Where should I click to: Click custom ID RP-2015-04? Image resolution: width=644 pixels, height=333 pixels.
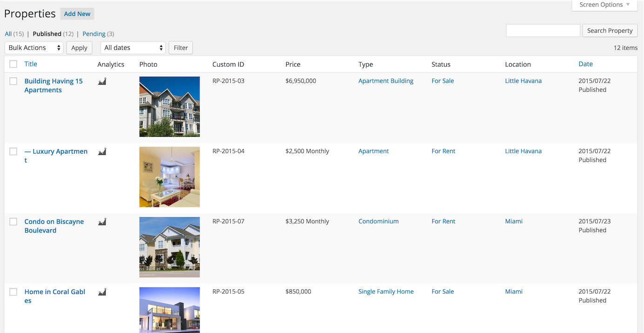point(228,151)
